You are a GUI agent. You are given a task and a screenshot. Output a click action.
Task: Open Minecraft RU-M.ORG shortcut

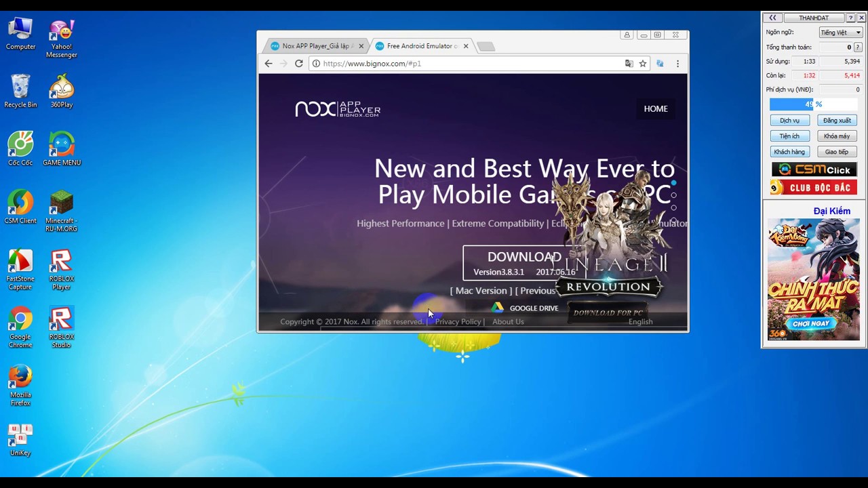click(62, 211)
